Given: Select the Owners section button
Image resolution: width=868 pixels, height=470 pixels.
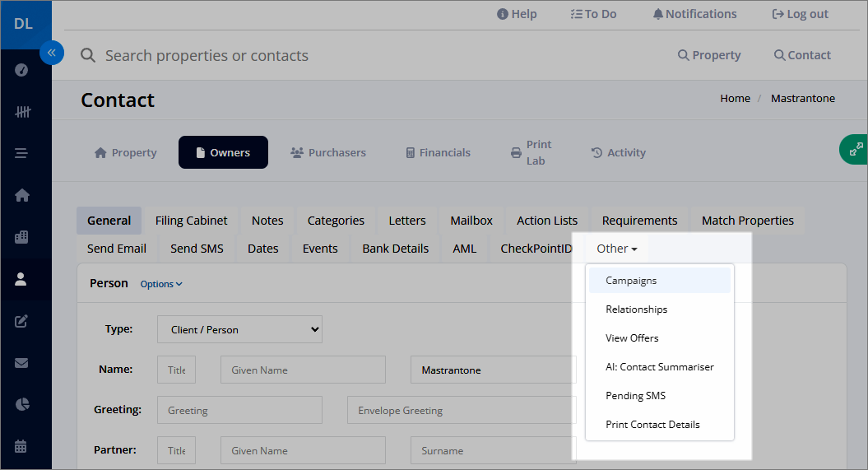Looking at the screenshot, I should (223, 152).
